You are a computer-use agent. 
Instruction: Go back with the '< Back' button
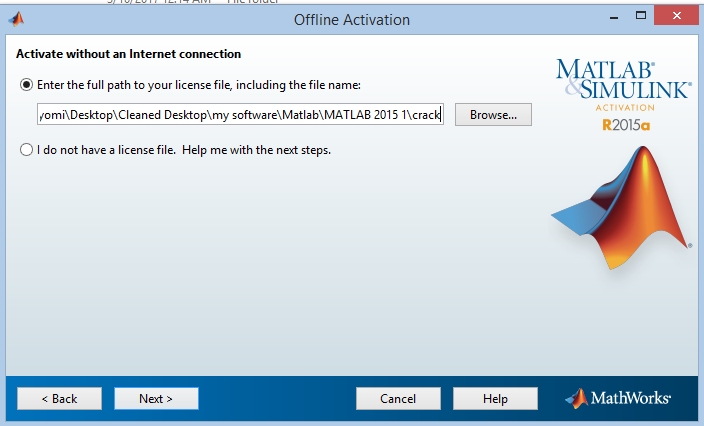(x=59, y=399)
